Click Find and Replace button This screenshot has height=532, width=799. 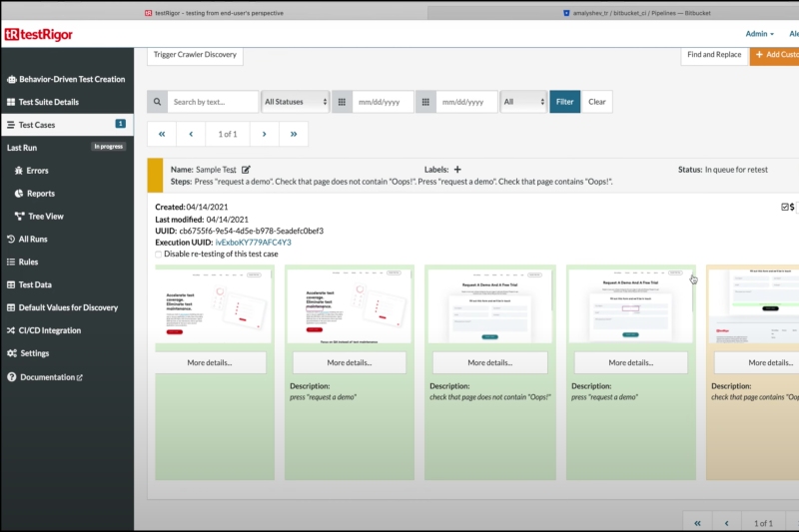[714, 55]
